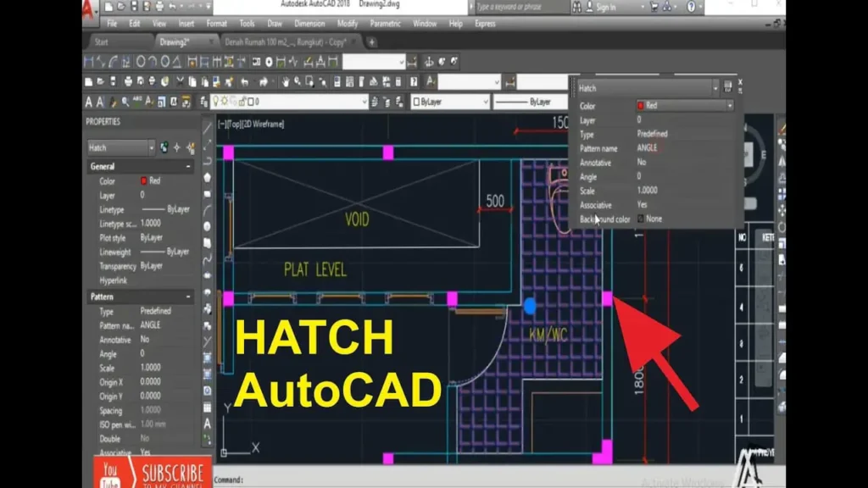The height and width of the screenshot is (488, 868).
Task: Click the Cut scissors icon in toolbar
Action: click(180, 82)
